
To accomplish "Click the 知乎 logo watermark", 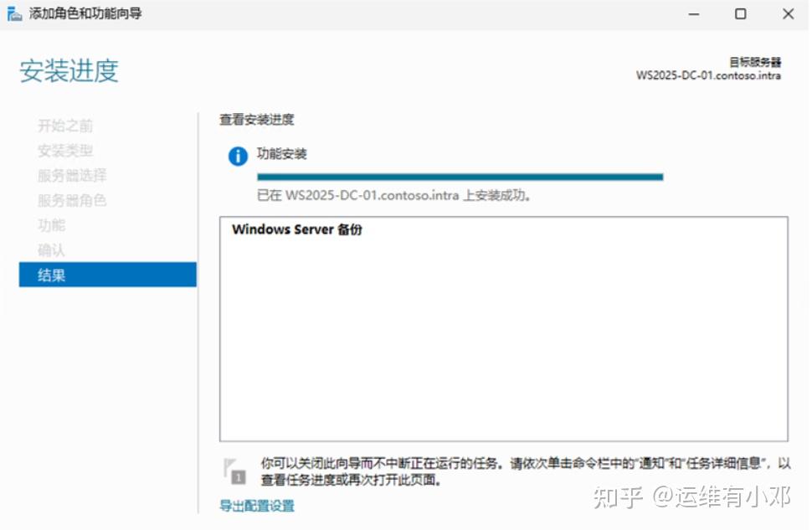I will tap(617, 496).
